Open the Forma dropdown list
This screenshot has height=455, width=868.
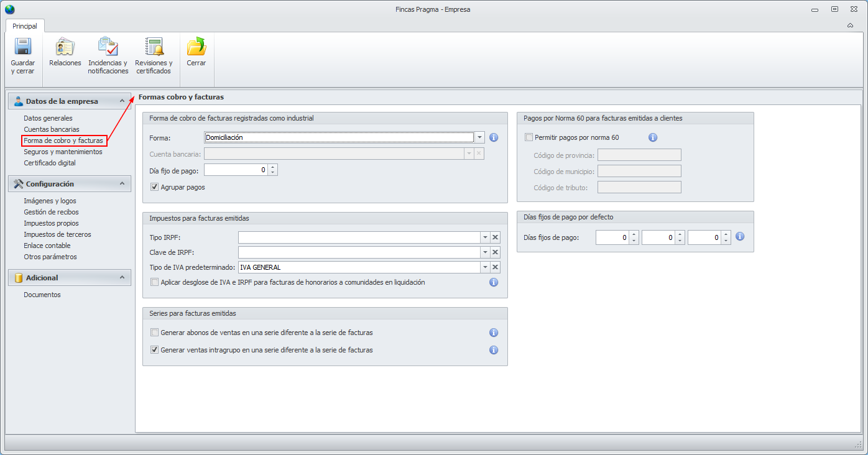pyautogui.click(x=479, y=137)
